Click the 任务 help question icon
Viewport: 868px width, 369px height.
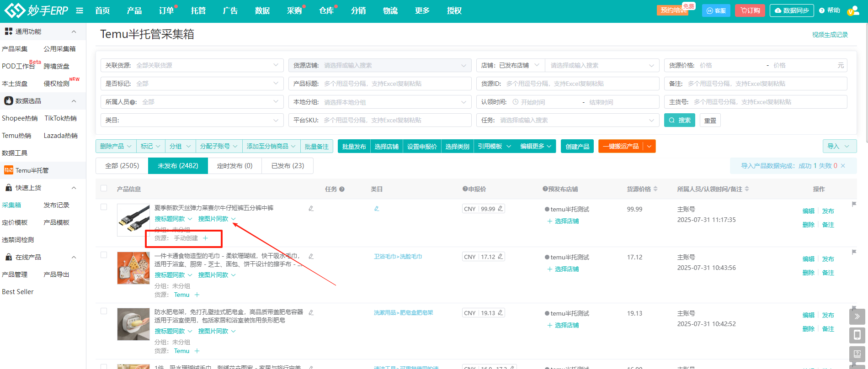point(342,189)
